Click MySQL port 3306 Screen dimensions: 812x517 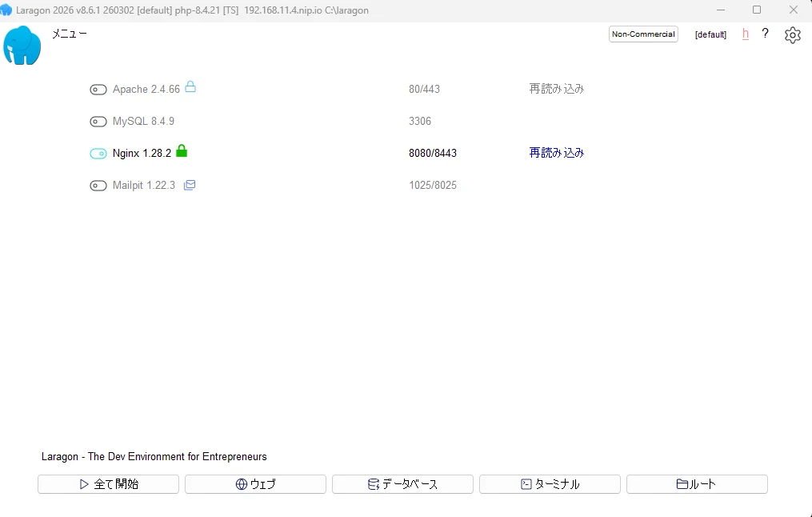pyautogui.click(x=420, y=121)
